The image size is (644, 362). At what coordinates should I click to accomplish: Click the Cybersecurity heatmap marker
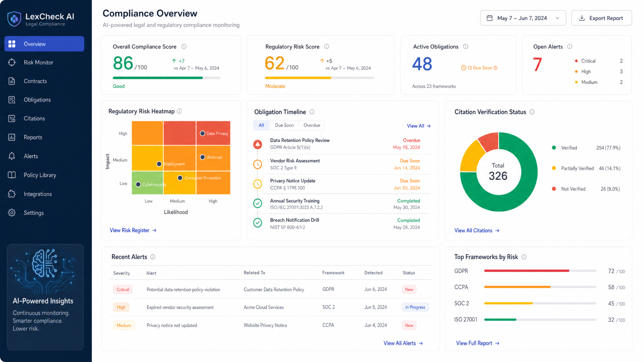(138, 184)
